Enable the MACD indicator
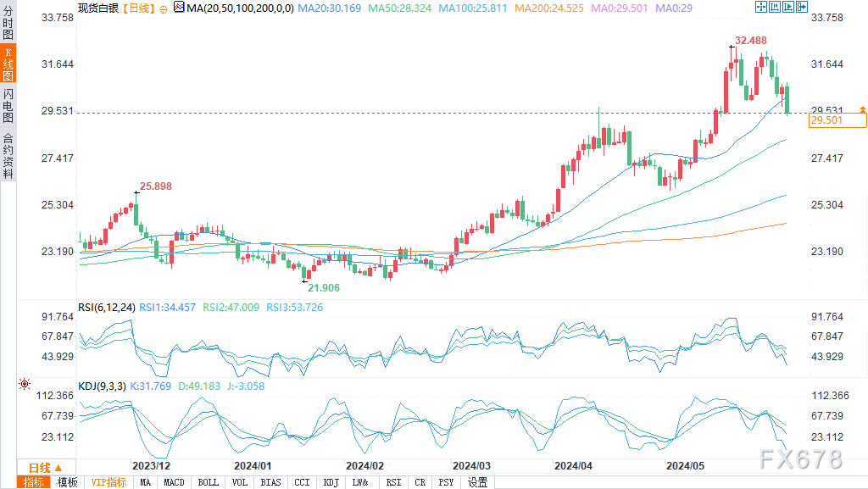 point(174,482)
